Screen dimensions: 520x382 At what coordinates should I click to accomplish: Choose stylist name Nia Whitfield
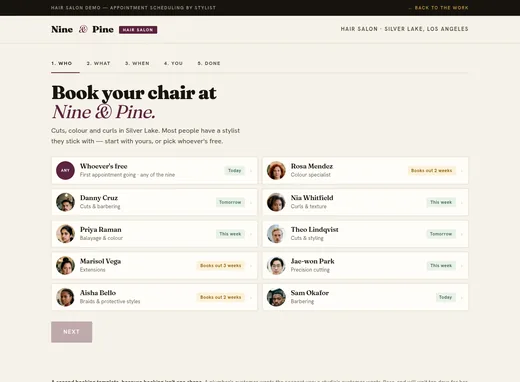point(312,198)
